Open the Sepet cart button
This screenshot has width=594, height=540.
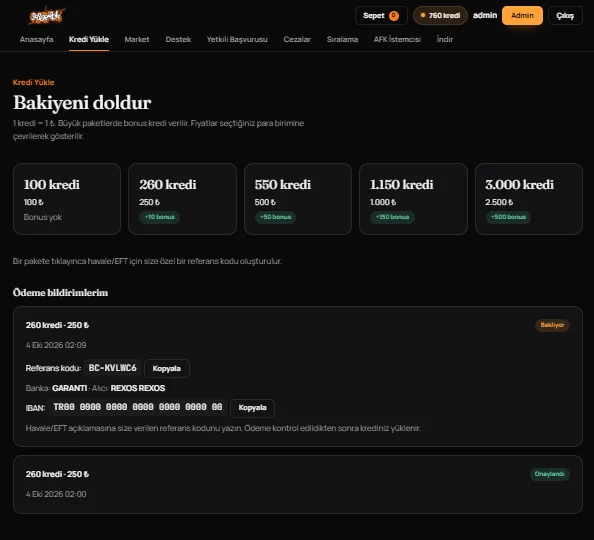pos(381,16)
